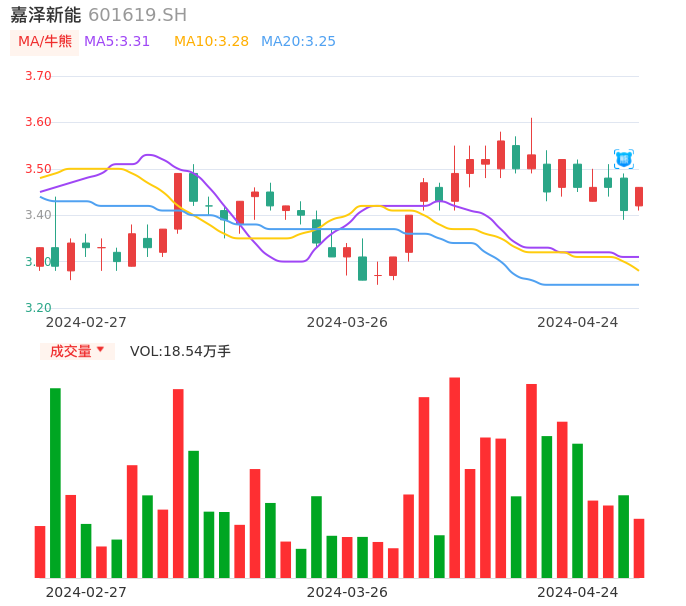686x606 pixels.
Task: Toggle the MA10 yellow line legend
Action: pyautogui.click(x=211, y=42)
